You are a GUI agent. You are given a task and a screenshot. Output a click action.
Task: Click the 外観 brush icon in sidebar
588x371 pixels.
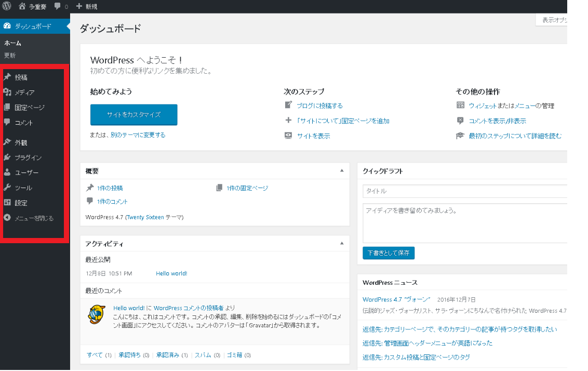(7, 142)
